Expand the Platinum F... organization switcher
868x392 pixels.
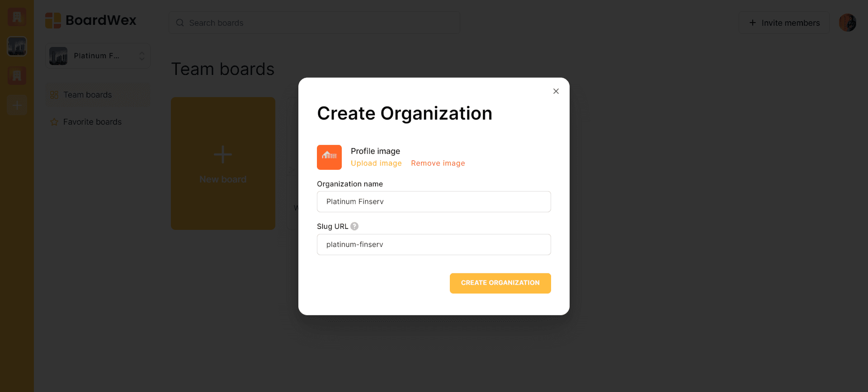click(98, 56)
